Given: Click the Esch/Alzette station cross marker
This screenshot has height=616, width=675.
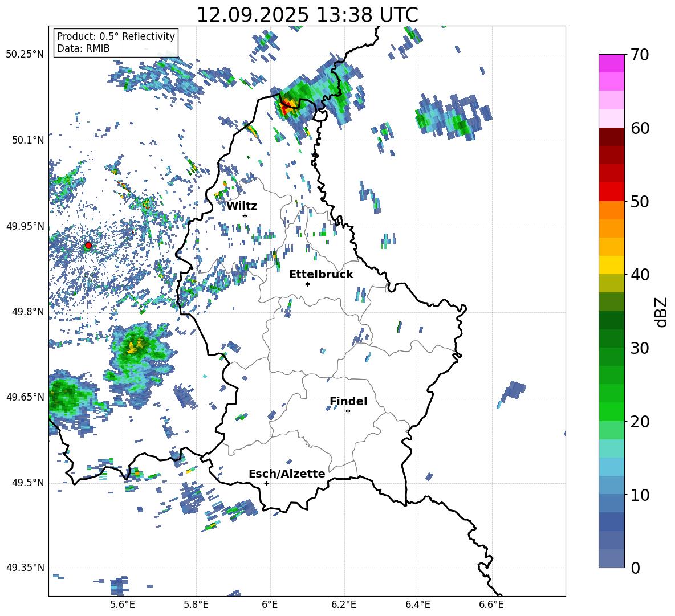Looking at the screenshot, I should pyautogui.click(x=266, y=483).
